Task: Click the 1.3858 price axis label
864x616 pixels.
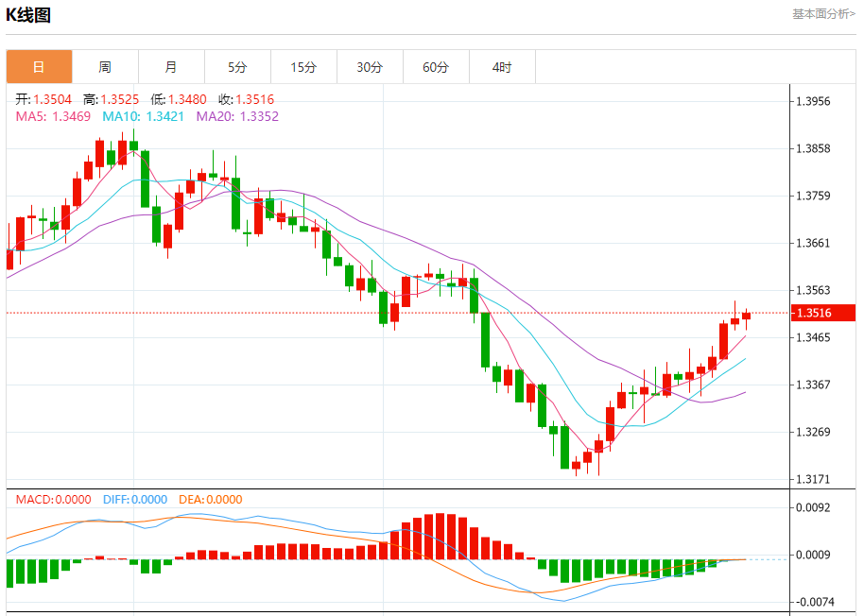Action: pyautogui.click(x=813, y=148)
